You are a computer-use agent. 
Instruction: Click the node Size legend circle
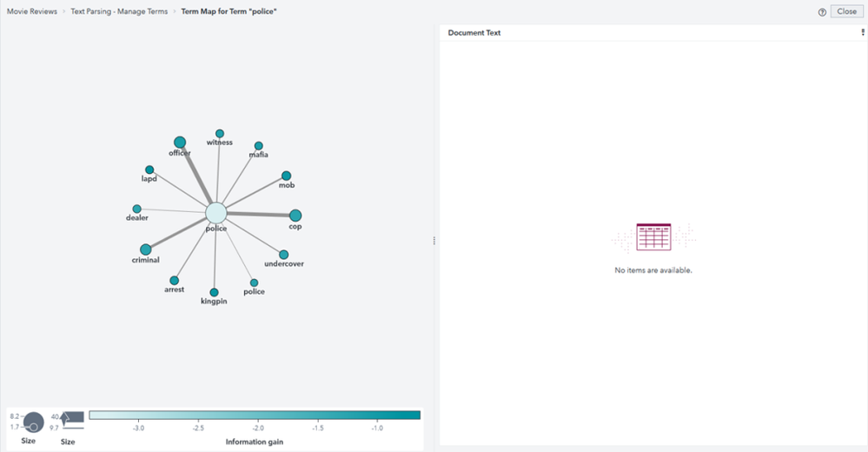pyautogui.click(x=33, y=423)
